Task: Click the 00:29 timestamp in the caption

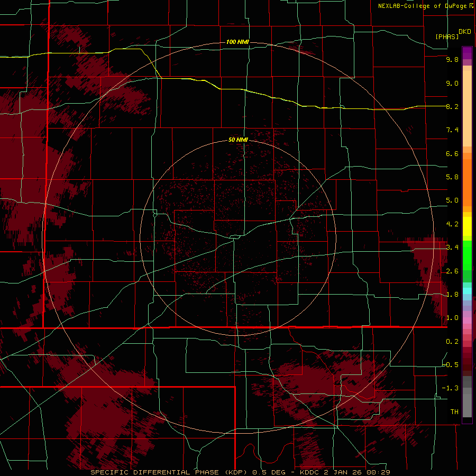Action: point(378,472)
